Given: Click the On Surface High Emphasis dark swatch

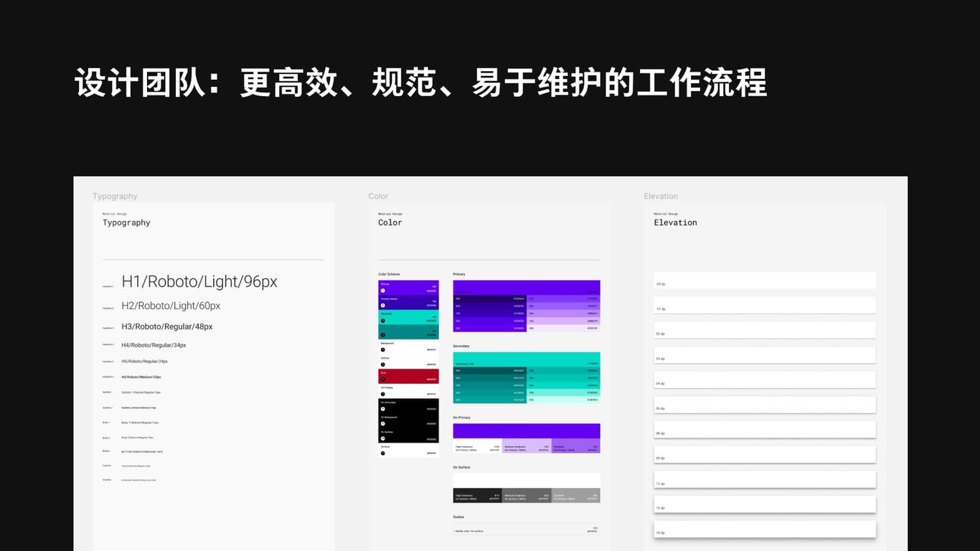Looking at the screenshot, I should tap(478, 496).
